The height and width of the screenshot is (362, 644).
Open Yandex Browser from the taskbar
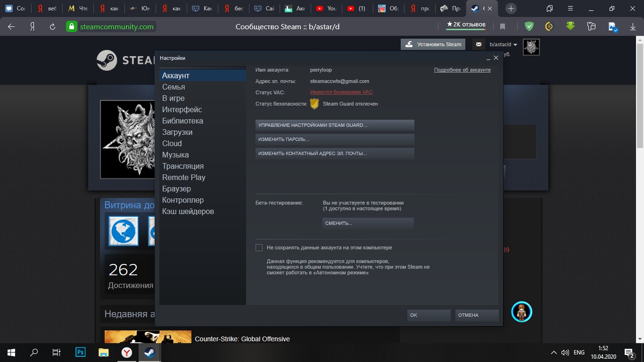click(x=127, y=352)
